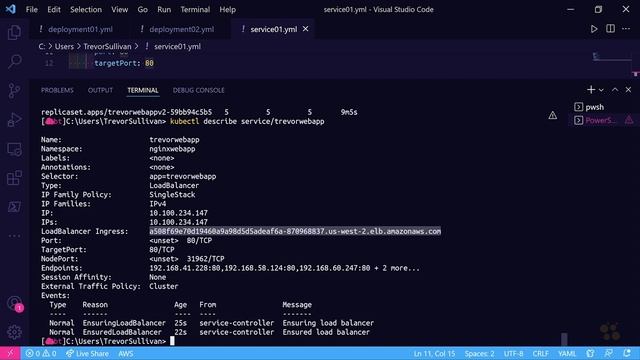Maximize the terminal panel size

(615, 89)
